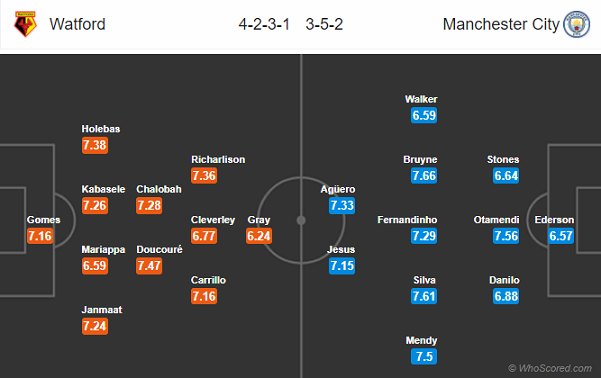
Task: Click Walker's 6.59 rating badge
Action: coord(424,115)
